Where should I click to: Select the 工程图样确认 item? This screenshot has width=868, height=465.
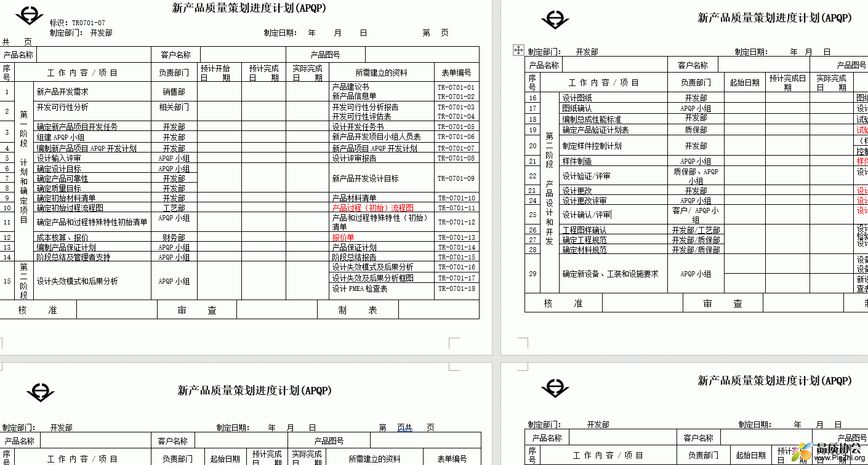tap(584, 230)
